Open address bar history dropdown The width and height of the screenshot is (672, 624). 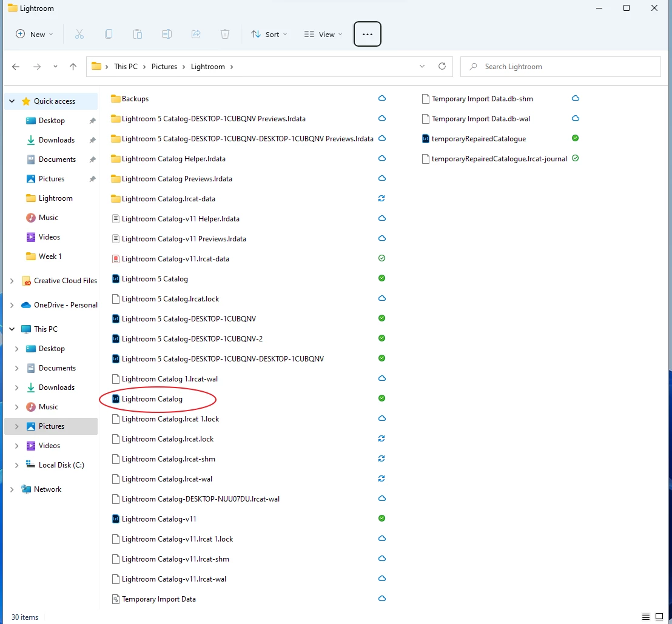pos(422,67)
